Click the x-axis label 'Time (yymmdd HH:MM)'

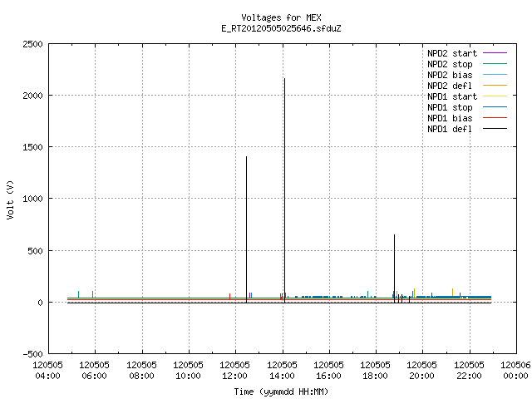[281, 392]
